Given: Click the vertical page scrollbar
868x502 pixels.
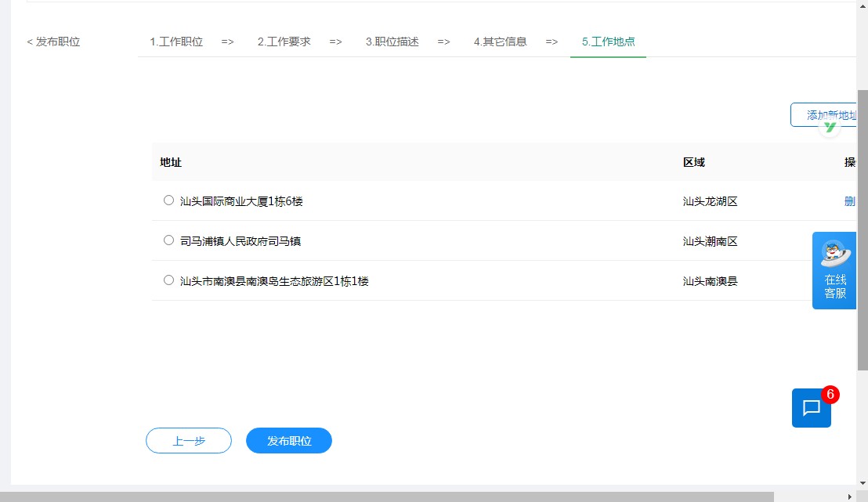Looking at the screenshot, I should [863, 235].
